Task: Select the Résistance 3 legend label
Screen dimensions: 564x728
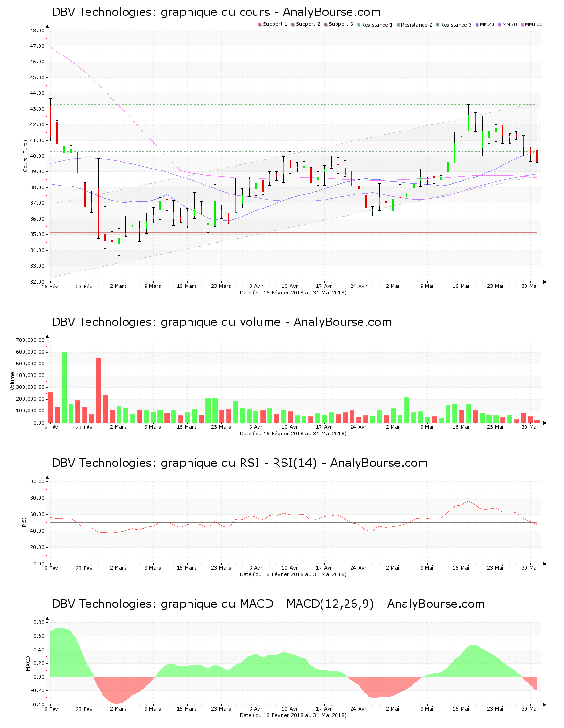Action: [x=456, y=25]
